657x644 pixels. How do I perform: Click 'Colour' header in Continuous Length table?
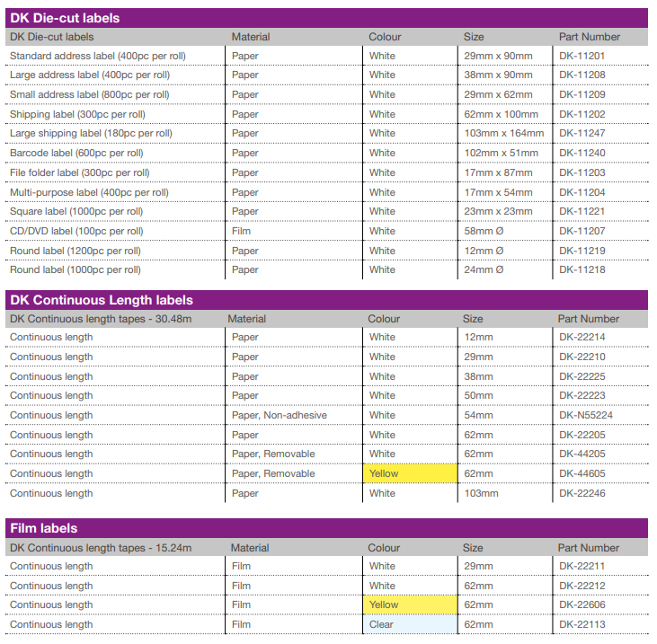(384, 319)
